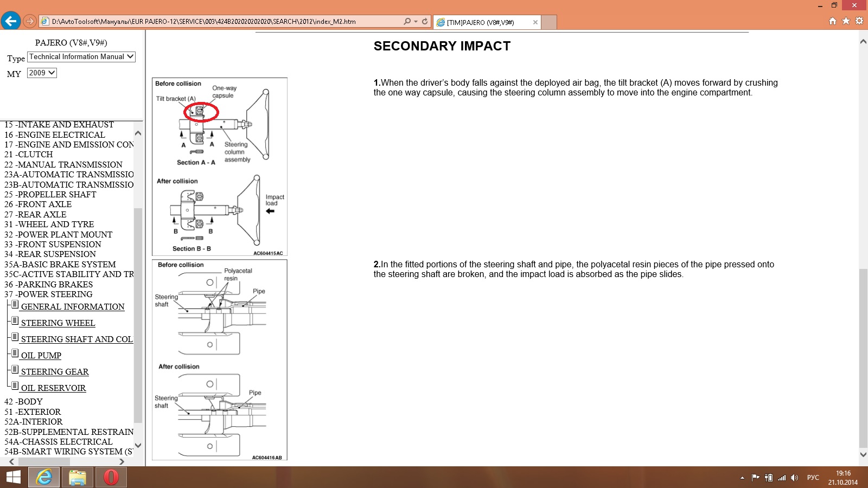This screenshot has height=488, width=868.
Task: Launch Internet Explorer from the taskbar
Action: pyautogui.click(x=44, y=477)
